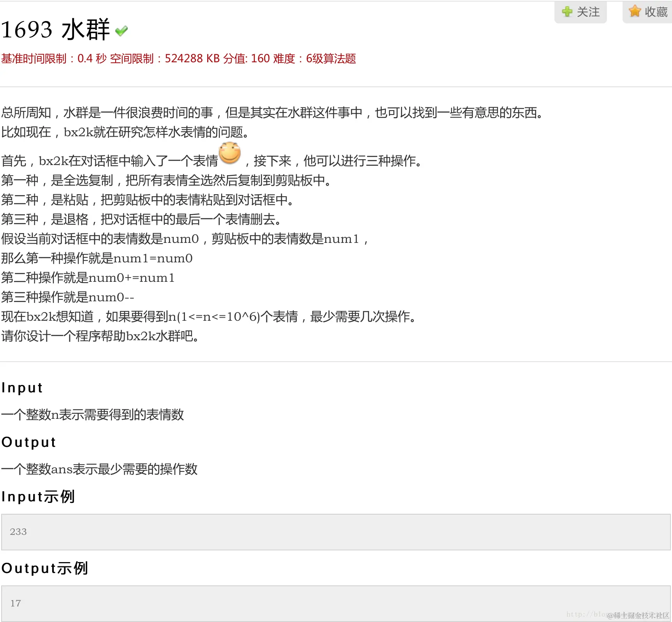Click the line beginning 比如现在，bx2k

point(125,132)
